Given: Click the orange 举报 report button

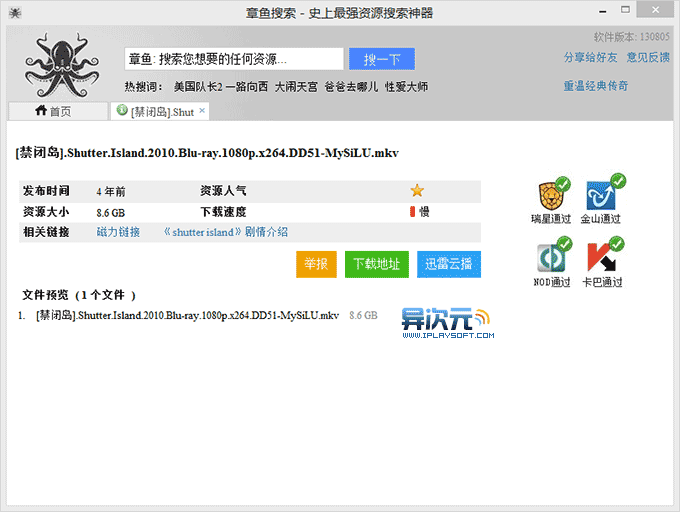Looking at the screenshot, I should 317,264.
